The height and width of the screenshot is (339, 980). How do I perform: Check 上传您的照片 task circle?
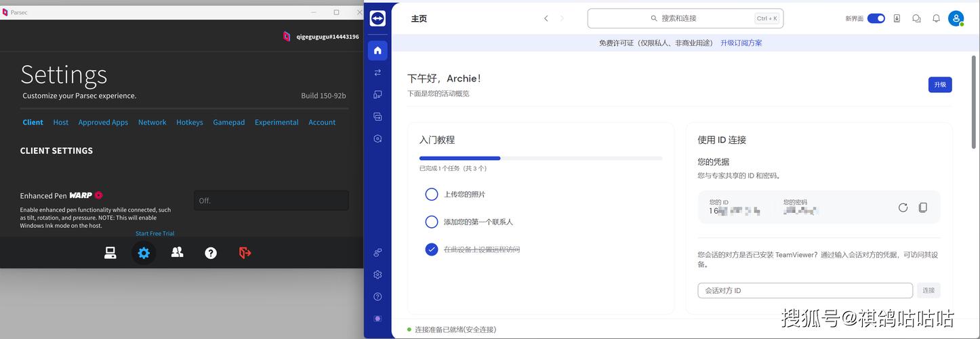[432, 194]
